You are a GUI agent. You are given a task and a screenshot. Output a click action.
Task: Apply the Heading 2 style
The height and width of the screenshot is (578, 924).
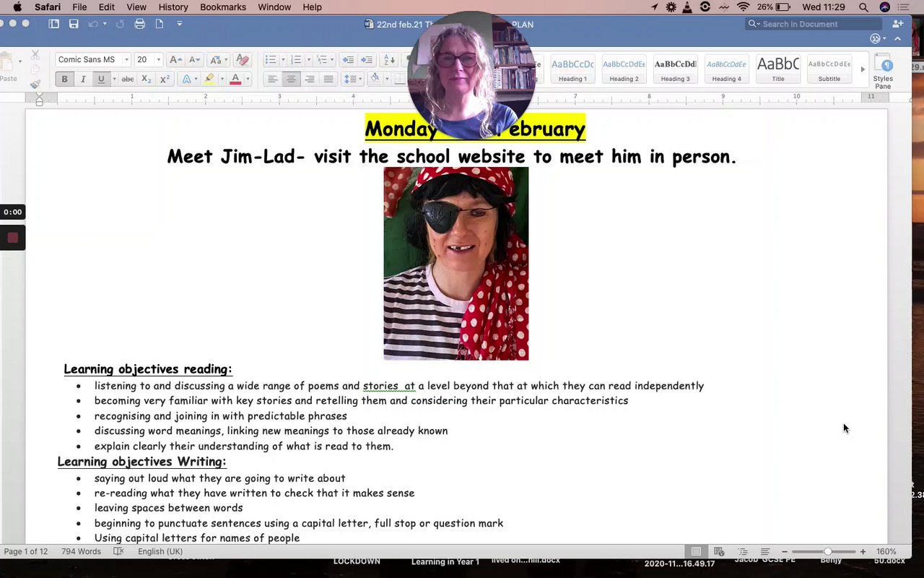pyautogui.click(x=624, y=69)
